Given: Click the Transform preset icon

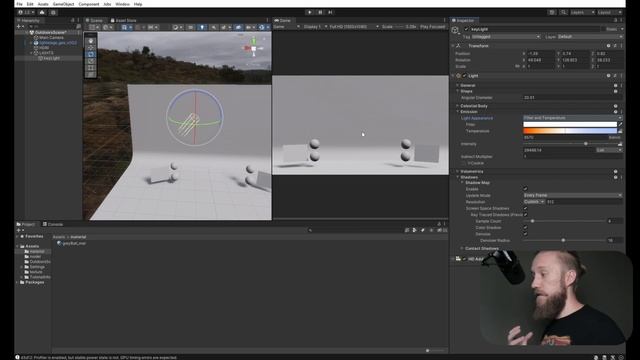Looking at the screenshot, I should (x=615, y=46).
